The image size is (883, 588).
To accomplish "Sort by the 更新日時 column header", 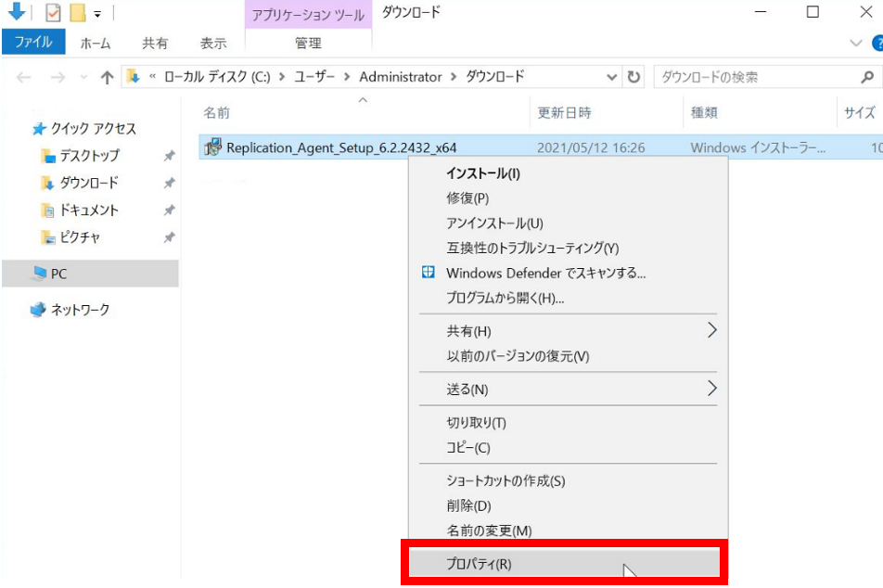I will (x=564, y=112).
